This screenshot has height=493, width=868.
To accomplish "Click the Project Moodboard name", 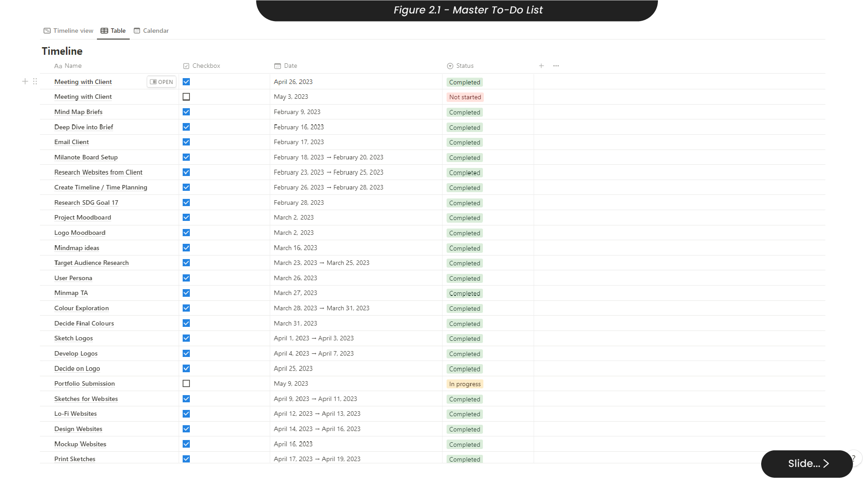I will pos(83,217).
